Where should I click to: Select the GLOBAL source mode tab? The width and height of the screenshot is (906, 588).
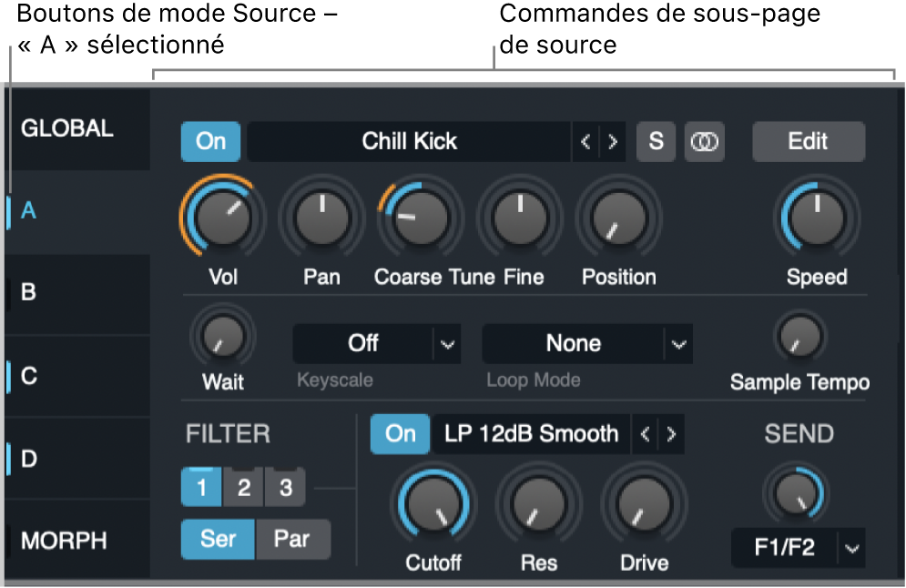click(x=78, y=129)
